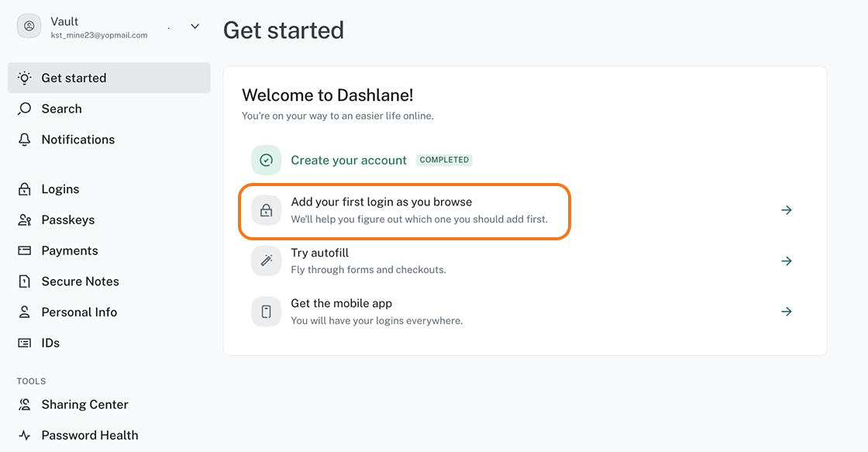Image resolution: width=868 pixels, height=452 pixels.
Task: Click arrow beside Get the mobile app
Action: (x=786, y=312)
